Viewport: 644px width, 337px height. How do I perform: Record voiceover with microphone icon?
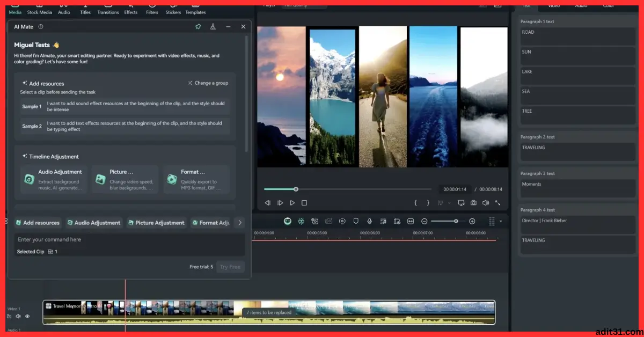click(369, 221)
